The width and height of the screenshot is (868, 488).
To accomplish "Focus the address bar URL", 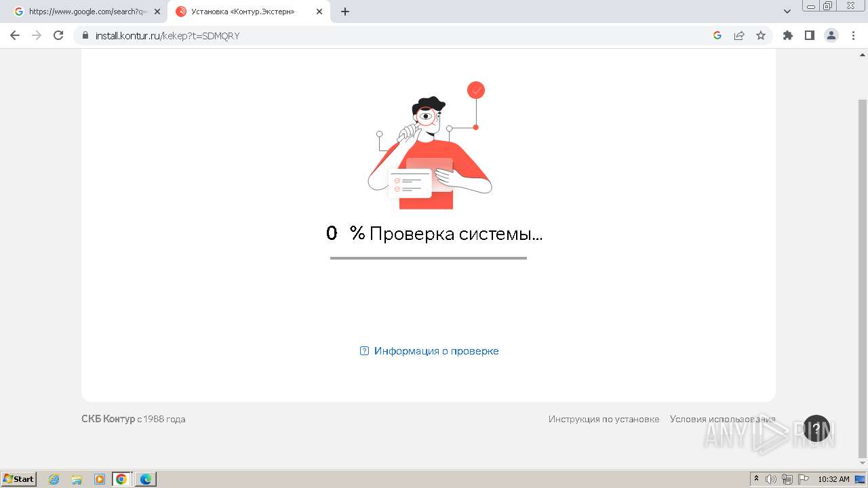I will click(x=167, y=36).
